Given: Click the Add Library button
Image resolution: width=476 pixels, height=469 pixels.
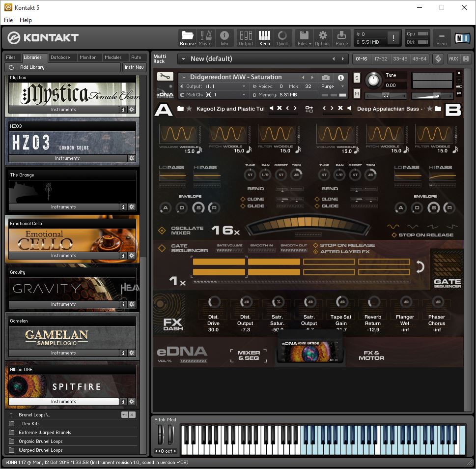Looking at the screenshot, I should point(62,67).
